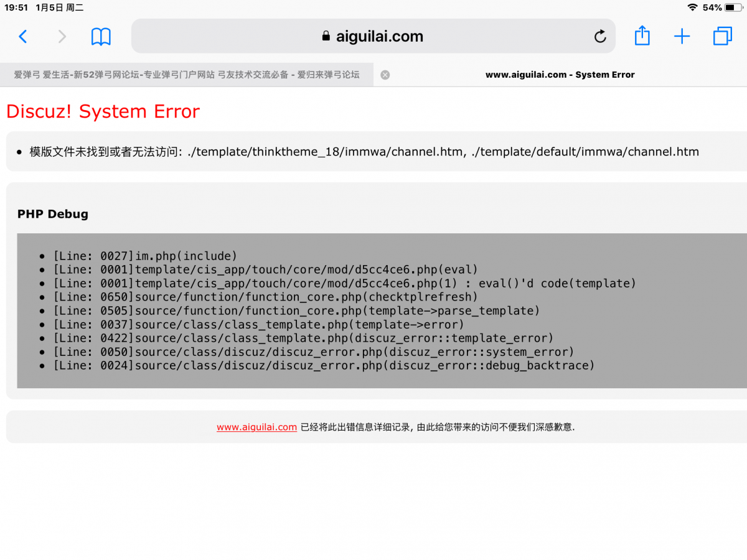Open the bookmarks book icon
Viewport: 747px width, 560px height.
coord(101,37)
